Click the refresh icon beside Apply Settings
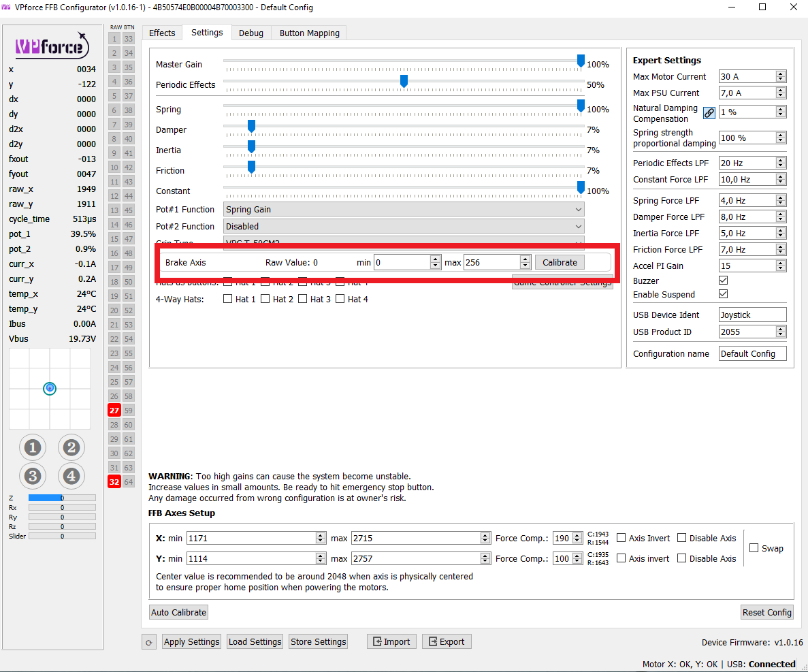The image size is (808, 672). 149,642
